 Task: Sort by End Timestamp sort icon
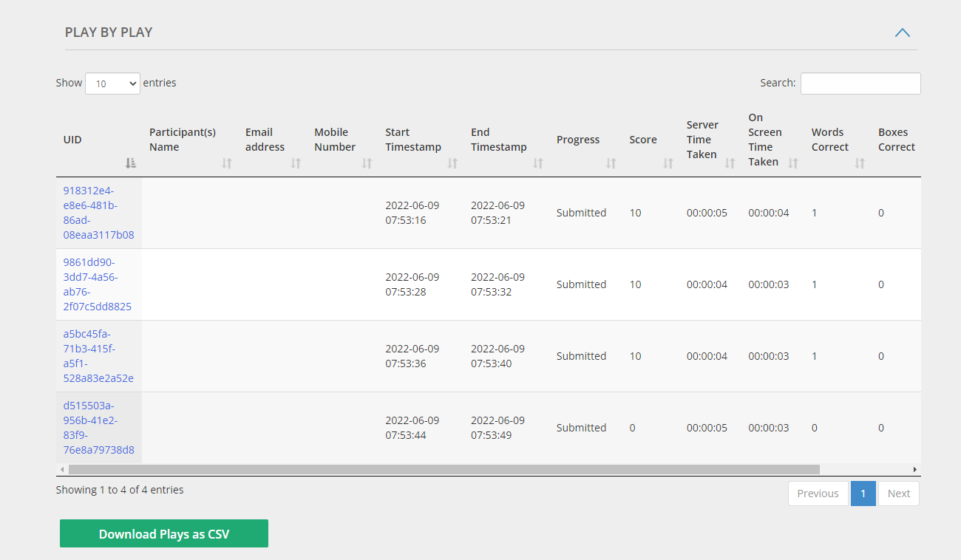point(538,163)
